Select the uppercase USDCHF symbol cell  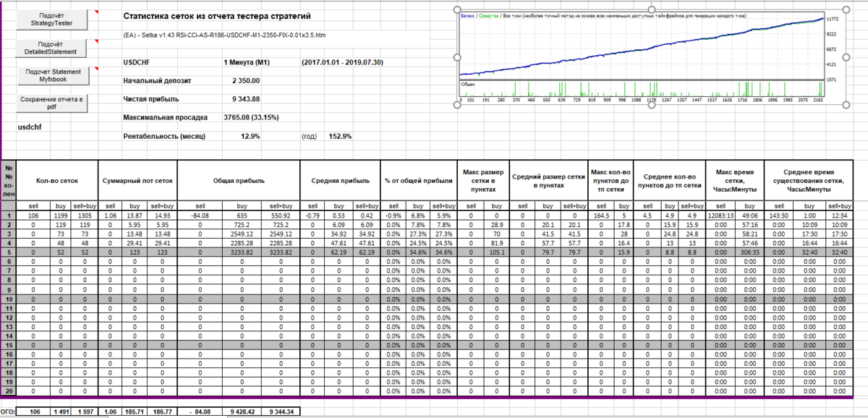(137, 64)
